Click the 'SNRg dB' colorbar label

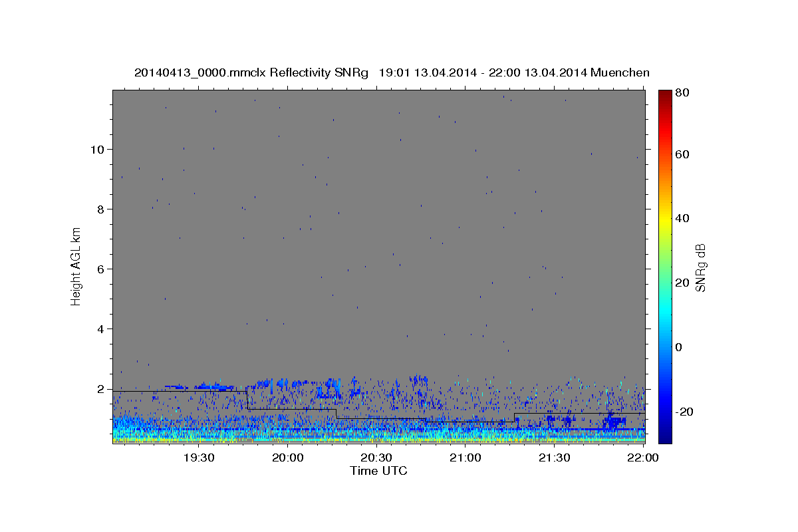[x=700, y=267]
